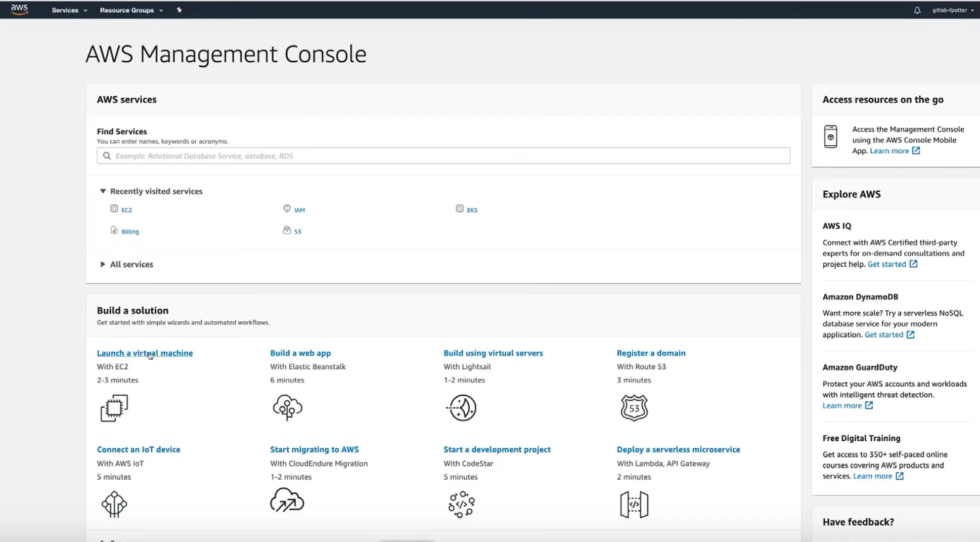Click the pin shortcuts icon in navbar

click(x=179, y=10)
